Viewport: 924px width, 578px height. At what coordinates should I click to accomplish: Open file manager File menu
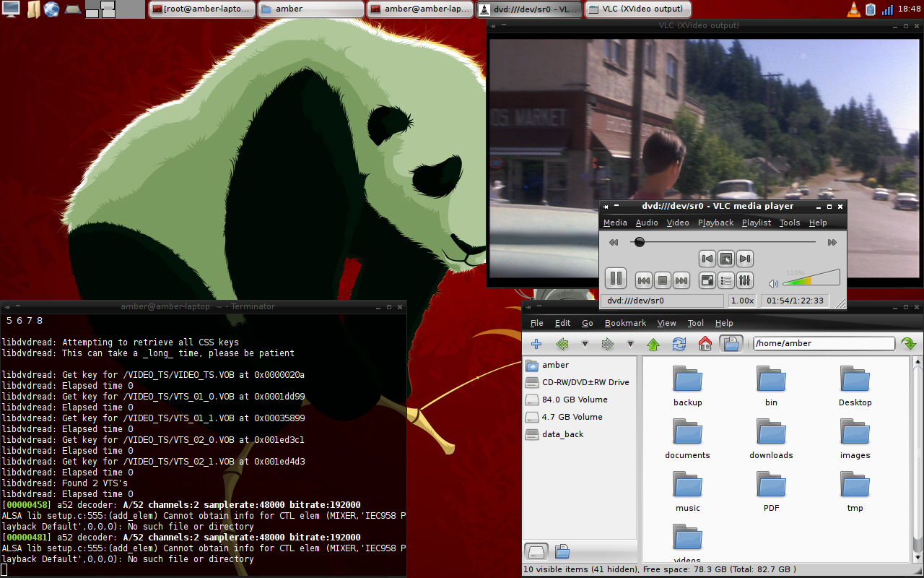(537, 323)
